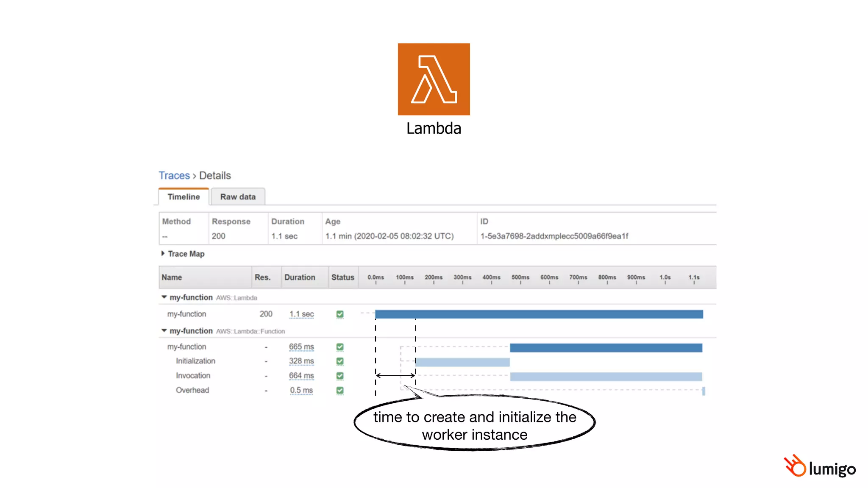Click the Overhead bar at timeline end
This screenshot has width=868, height=488.
click(x=704, y=391)
